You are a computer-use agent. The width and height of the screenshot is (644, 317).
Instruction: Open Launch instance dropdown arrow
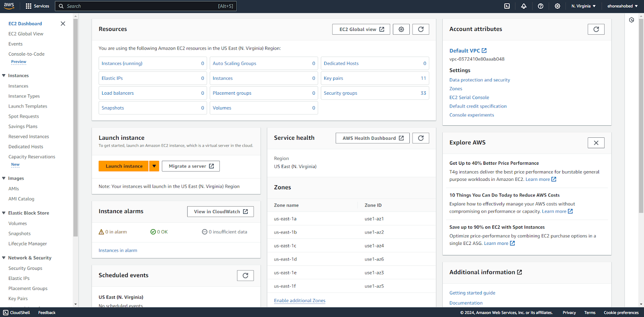click(x=154, y=166)
